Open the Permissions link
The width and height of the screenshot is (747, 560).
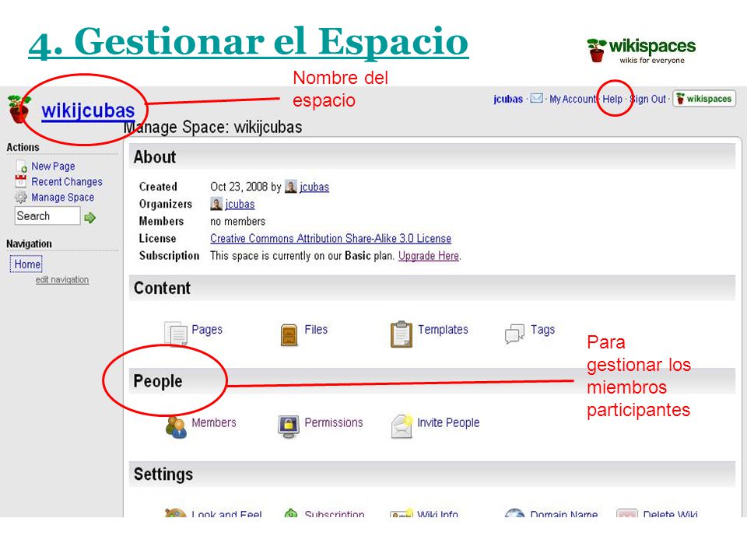click(334, 422)
